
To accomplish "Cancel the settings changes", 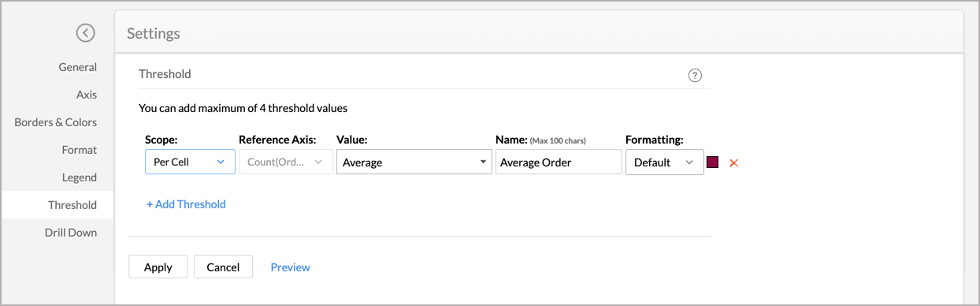I will [223, 267].
